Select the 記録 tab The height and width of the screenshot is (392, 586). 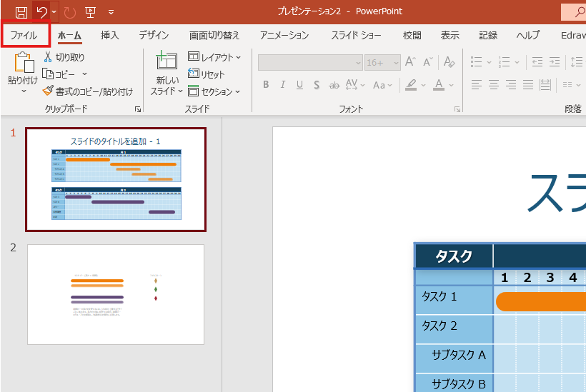point(488,36)
